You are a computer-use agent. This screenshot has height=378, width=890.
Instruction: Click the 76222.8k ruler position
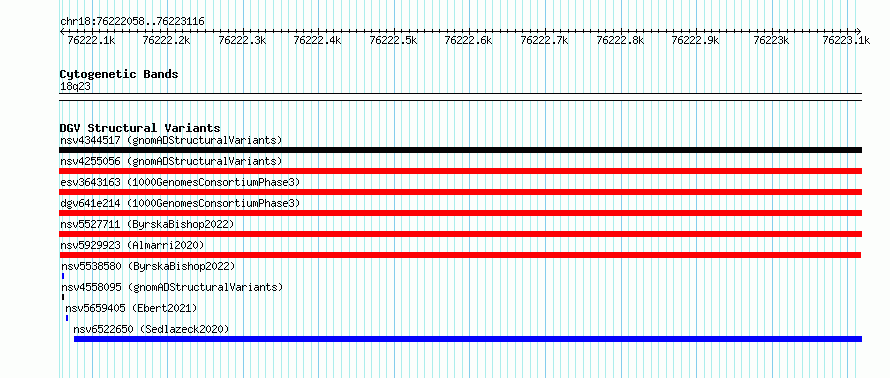[620, 40]
